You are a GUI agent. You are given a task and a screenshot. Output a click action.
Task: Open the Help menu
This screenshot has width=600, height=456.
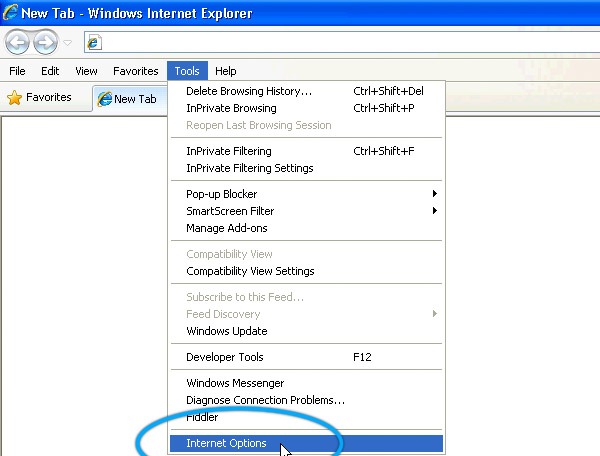point(226,71)
